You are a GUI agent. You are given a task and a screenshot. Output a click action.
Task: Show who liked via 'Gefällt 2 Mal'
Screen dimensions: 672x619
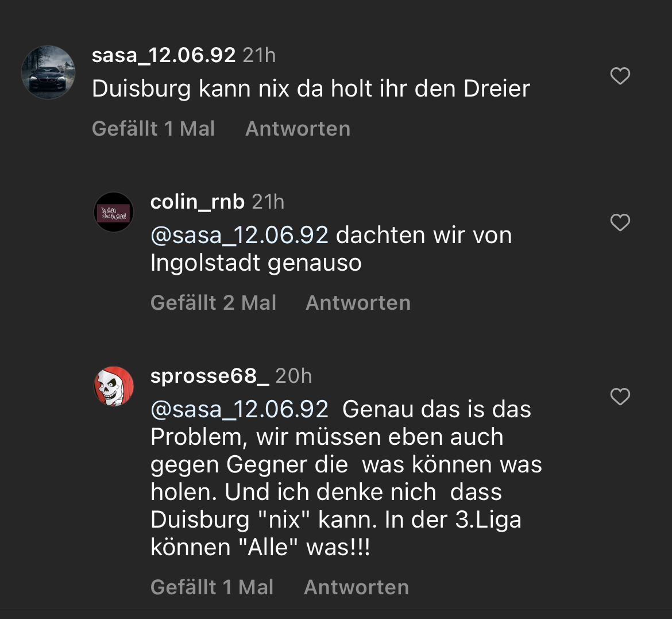[213, 303]
